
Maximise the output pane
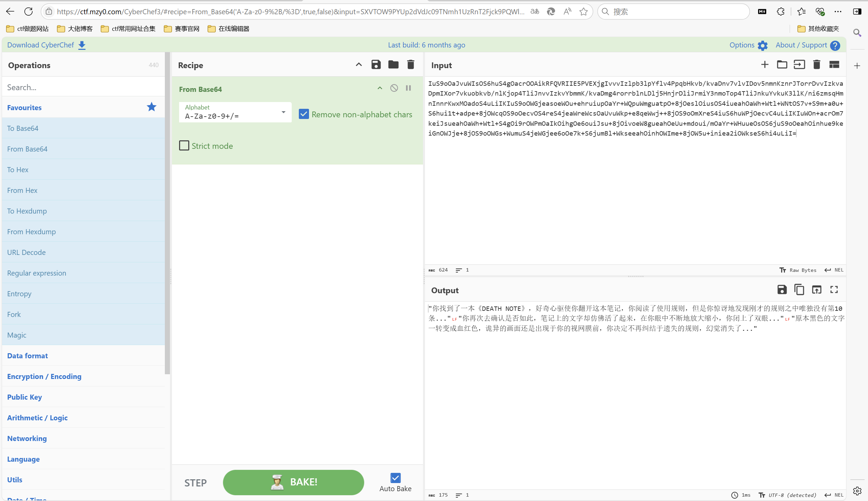click(834, 290)
